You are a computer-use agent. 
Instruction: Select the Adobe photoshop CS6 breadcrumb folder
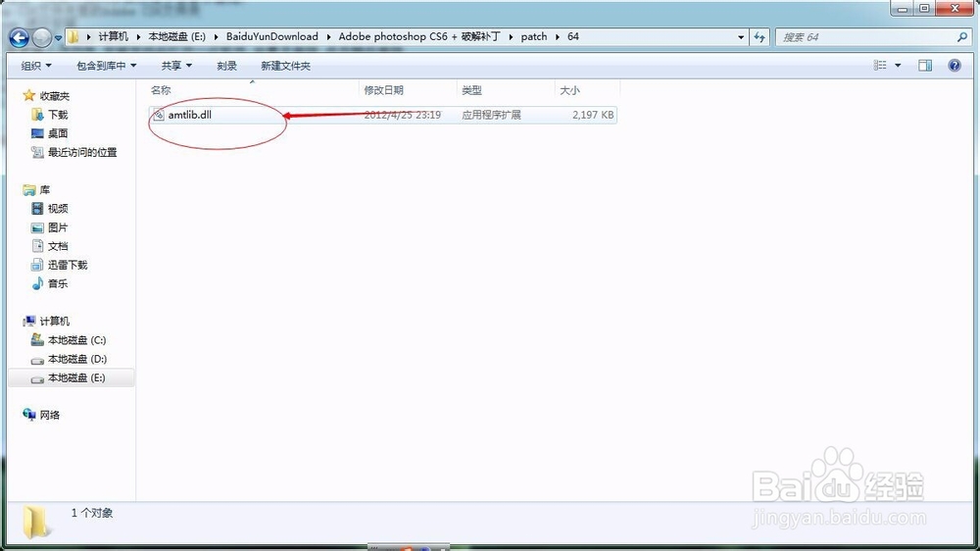pos(419,36)
